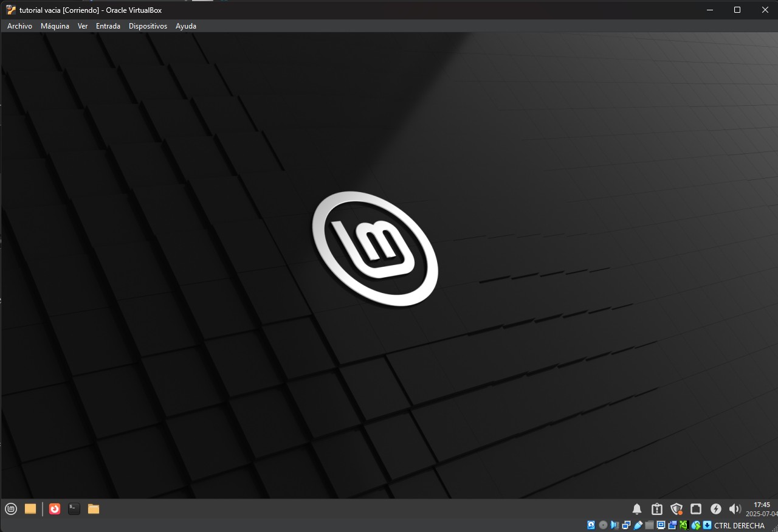
Task: Open the Terminal launcher in panel
Action: click(74, 509)
